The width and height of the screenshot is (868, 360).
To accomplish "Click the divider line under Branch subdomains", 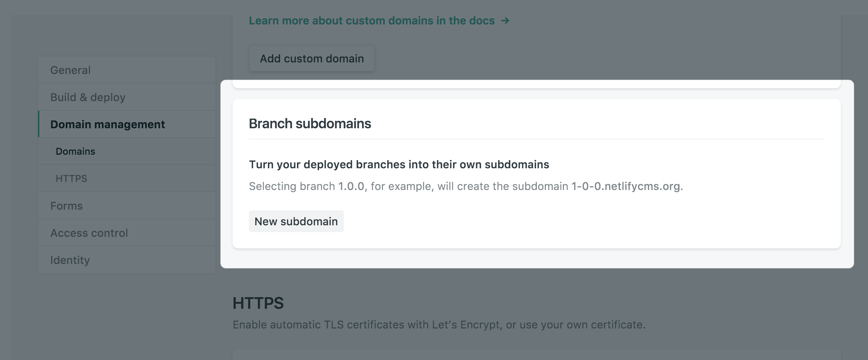I will (536, 139).
